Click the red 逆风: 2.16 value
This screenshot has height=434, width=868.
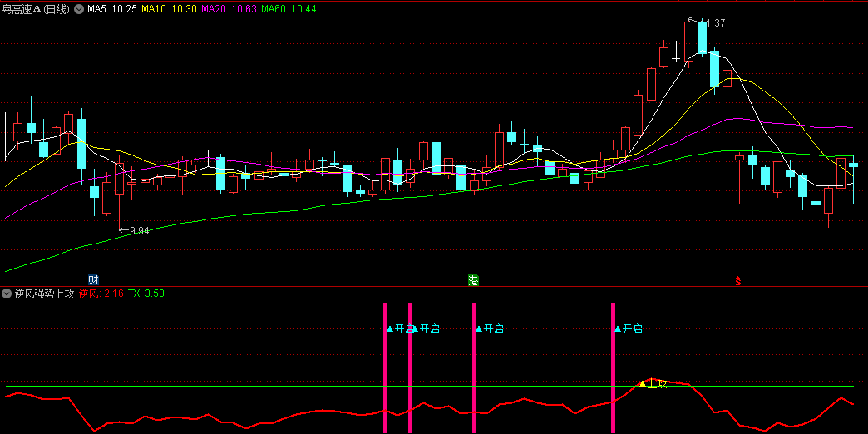(101, 294)
